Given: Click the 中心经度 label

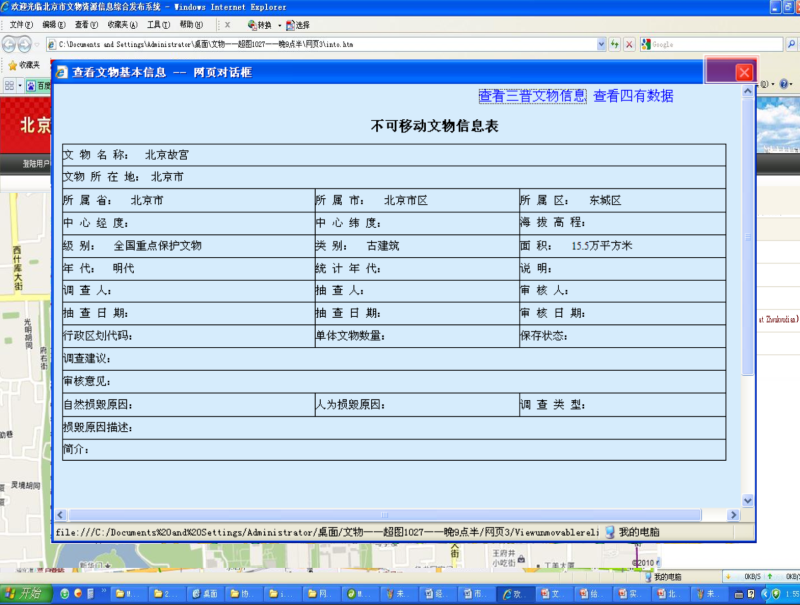Looking at the screenshot, I should tap(95, 223).
